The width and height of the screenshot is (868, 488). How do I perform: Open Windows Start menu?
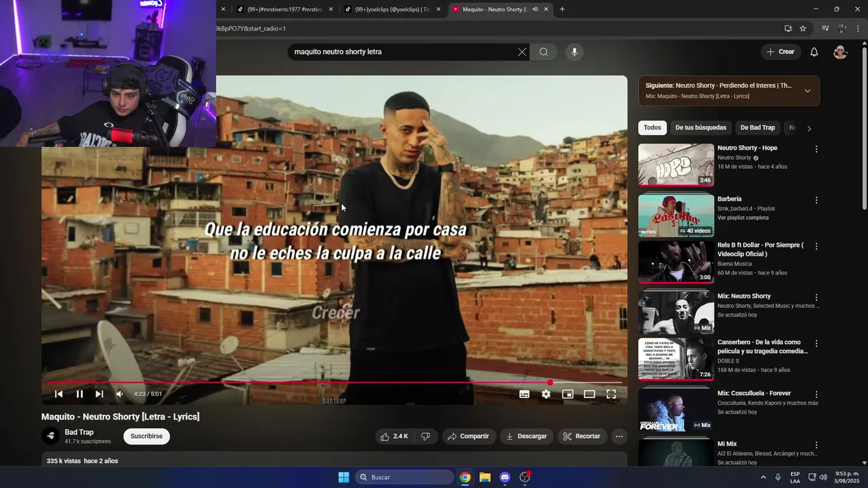pyautogui.click(x=344, y=477)
